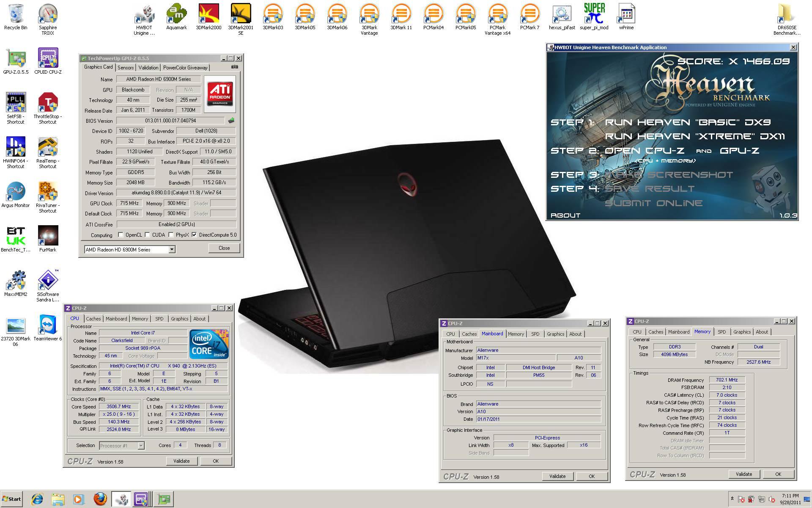Open hexus_pifast desktop icon

tap(562, 17)
